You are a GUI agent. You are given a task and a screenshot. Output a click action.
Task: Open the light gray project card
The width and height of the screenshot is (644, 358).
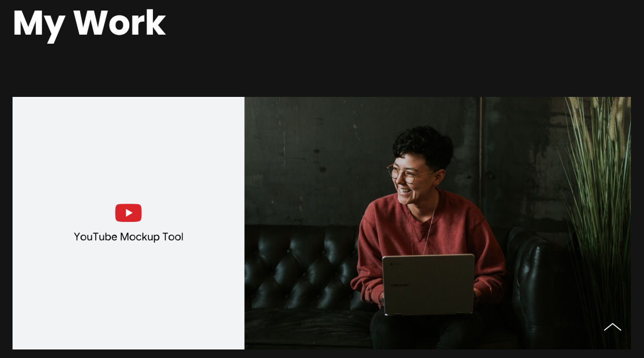pos(128,223)
